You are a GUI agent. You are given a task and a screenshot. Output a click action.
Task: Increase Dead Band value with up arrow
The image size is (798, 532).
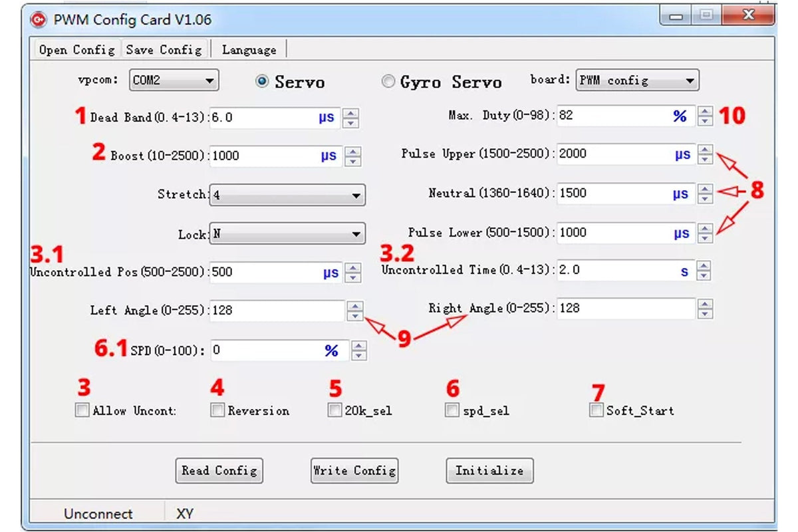(x=351, y=113)
